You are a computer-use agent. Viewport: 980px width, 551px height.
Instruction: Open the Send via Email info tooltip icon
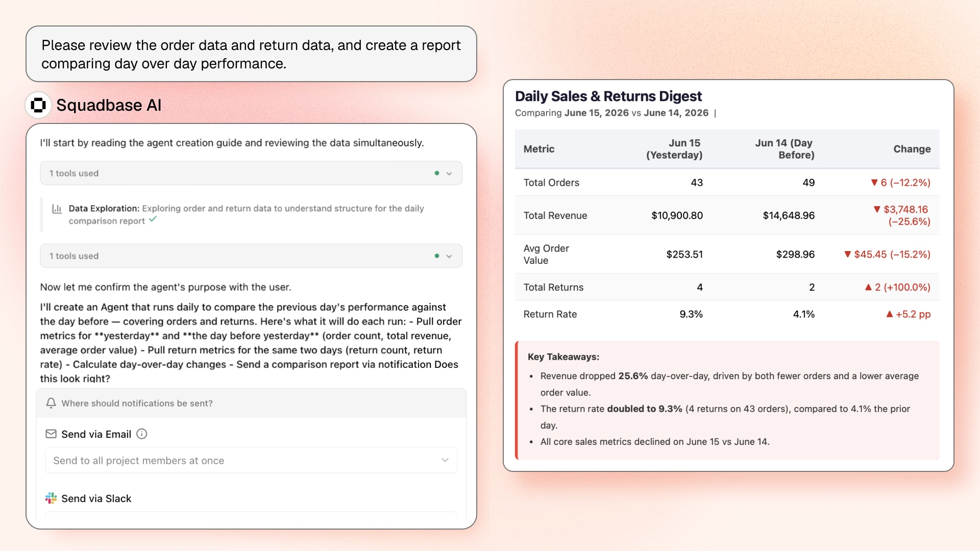(142, 434)
